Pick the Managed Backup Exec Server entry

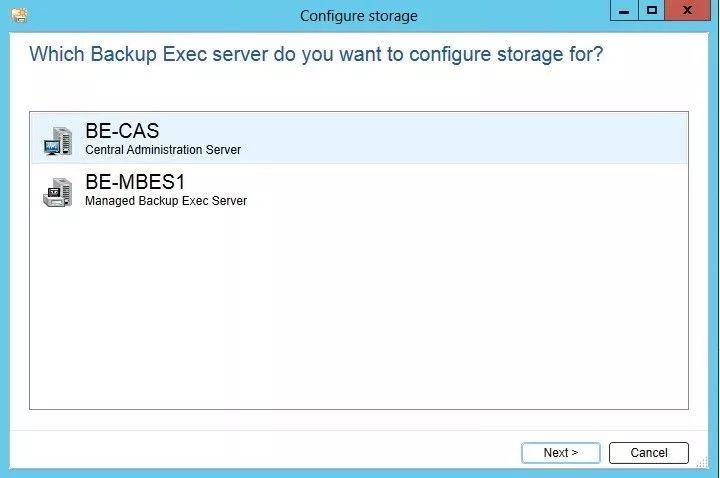tap(166, 201)
